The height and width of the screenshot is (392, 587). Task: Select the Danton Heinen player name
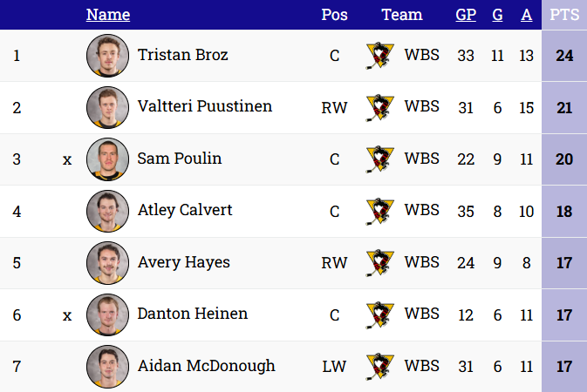[193, 314]
